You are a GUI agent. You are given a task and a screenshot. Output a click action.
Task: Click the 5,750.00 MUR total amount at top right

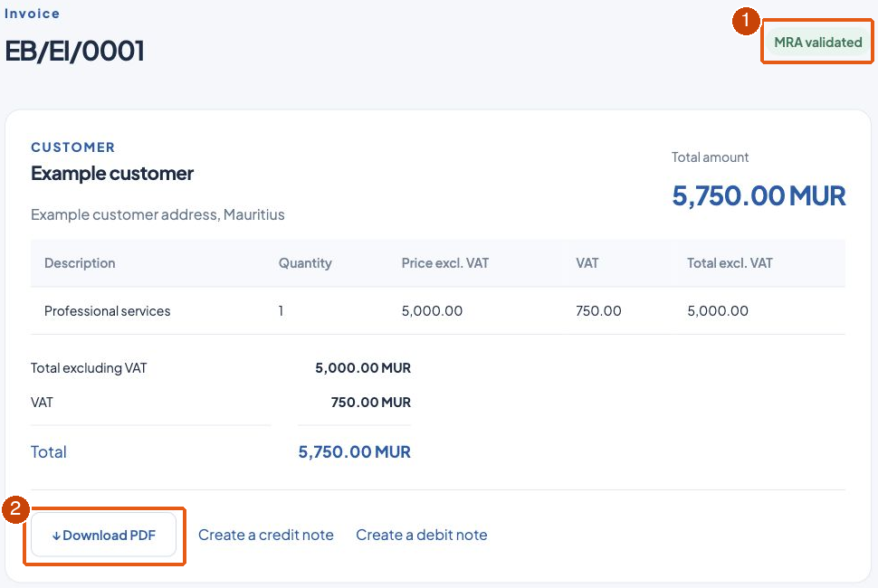tap(759, 195)
